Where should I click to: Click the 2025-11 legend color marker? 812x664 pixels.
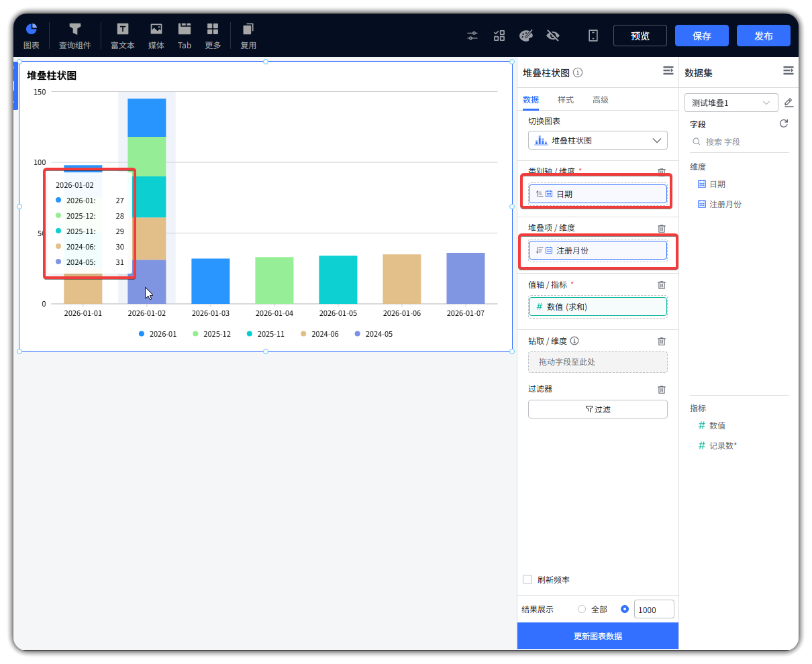250,334
